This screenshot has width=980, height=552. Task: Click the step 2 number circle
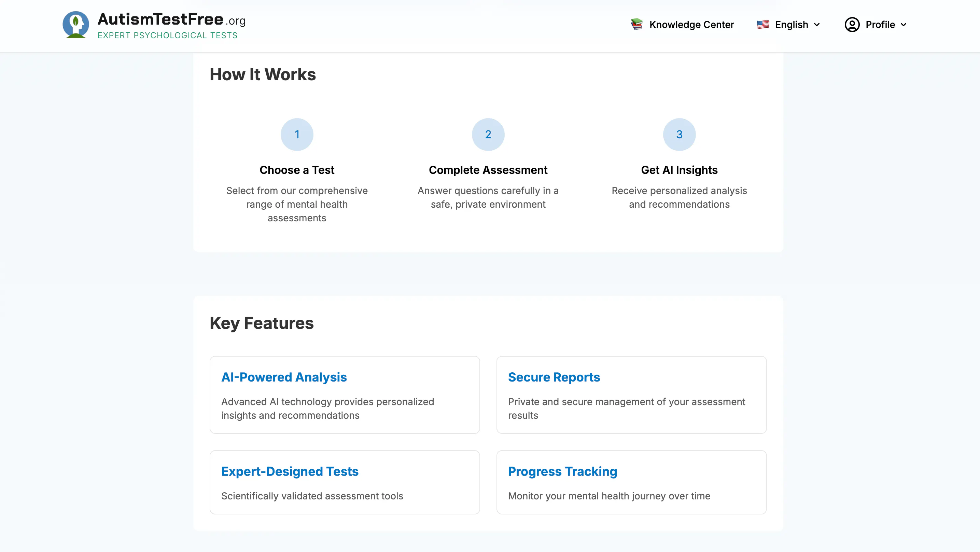[x=488, y=134]
